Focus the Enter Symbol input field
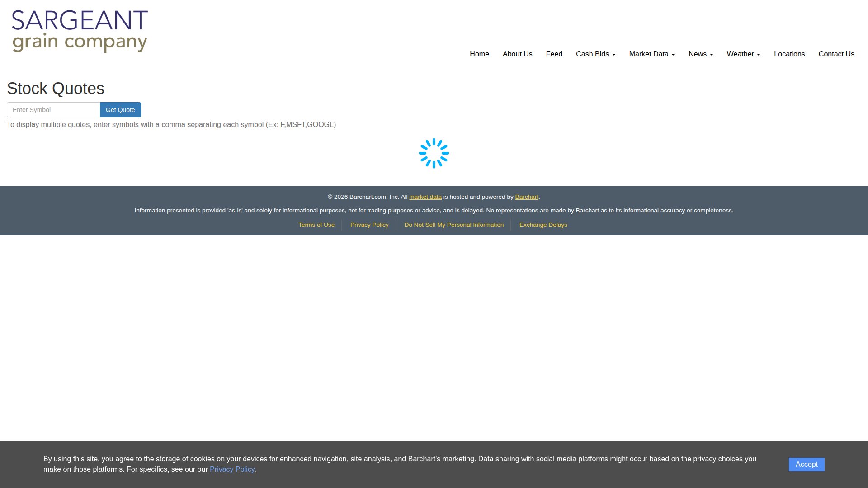The image size is (868, 488). [x=53, y=110]
